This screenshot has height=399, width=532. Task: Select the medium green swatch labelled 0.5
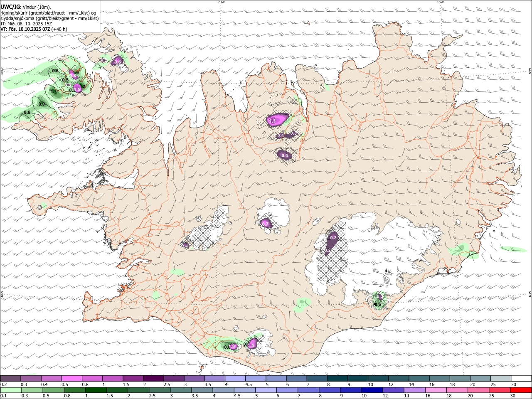(53, 390)
